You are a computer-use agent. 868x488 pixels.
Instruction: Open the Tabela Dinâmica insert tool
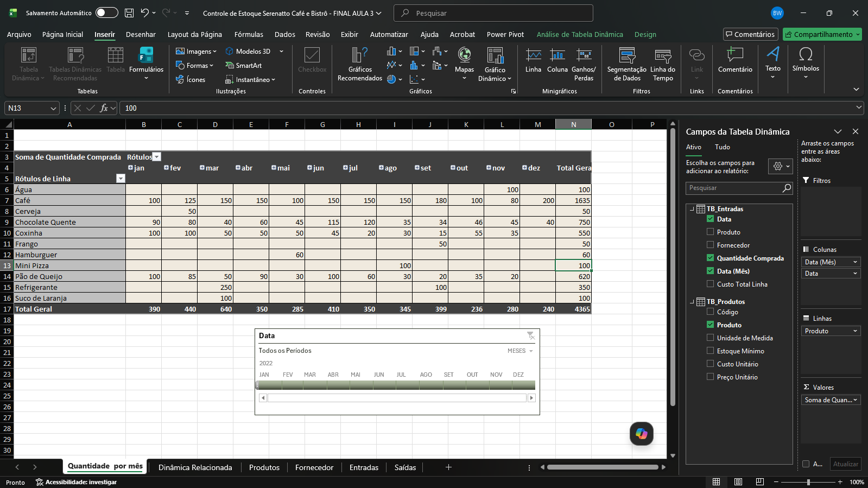tap(29, 64)
